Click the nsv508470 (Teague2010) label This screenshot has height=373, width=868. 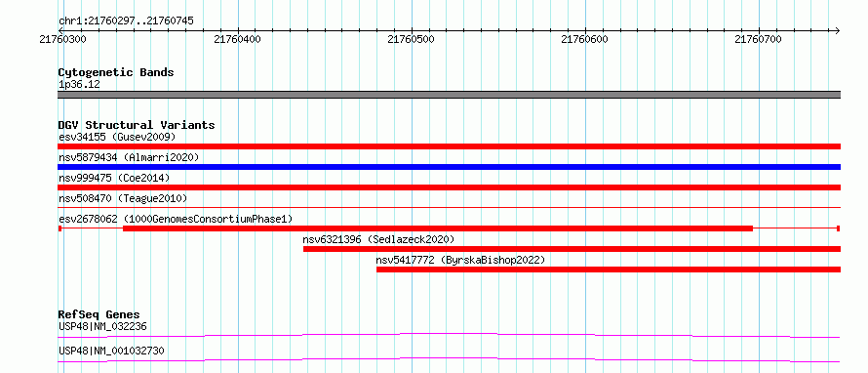click(123, 198)
